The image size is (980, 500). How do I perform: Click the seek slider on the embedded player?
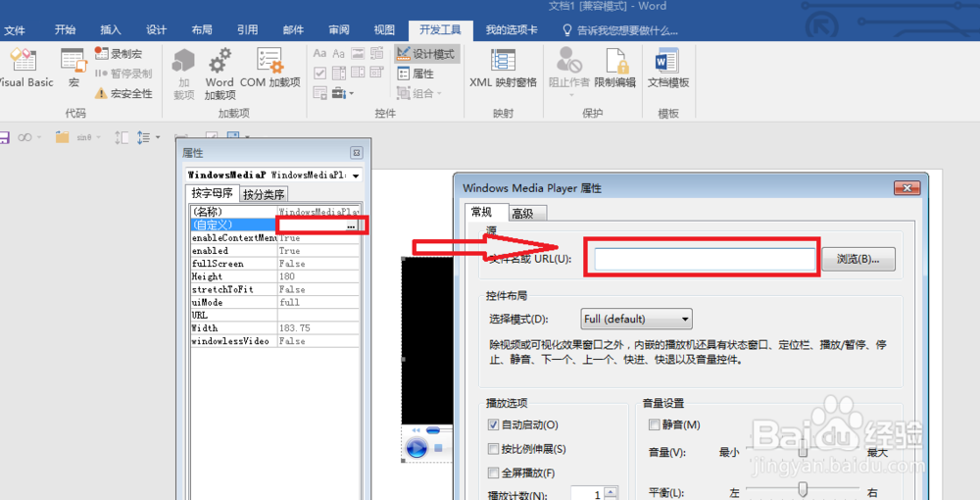433,430
